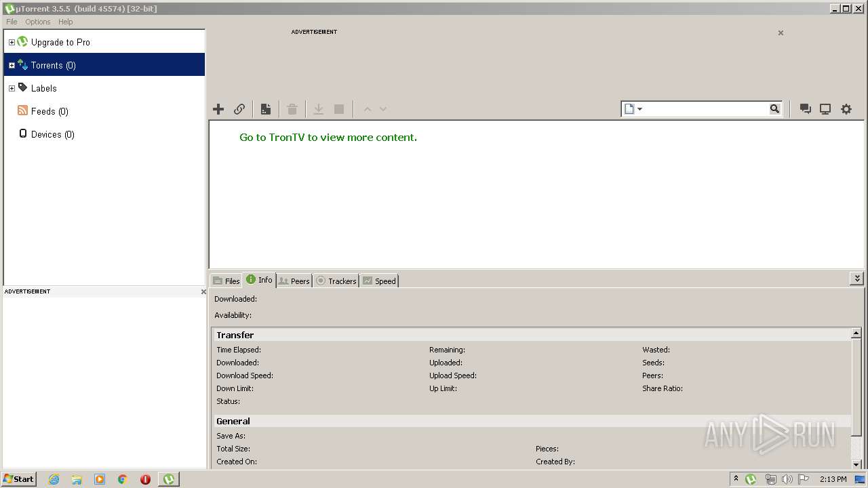Select Feeds (0) in sidebar
Viewport: 868px width, 488px height.
(x=50, y=111)
